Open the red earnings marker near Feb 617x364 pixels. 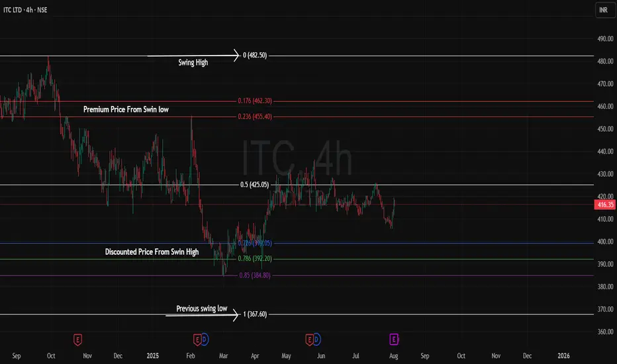[x=197, y=340]
